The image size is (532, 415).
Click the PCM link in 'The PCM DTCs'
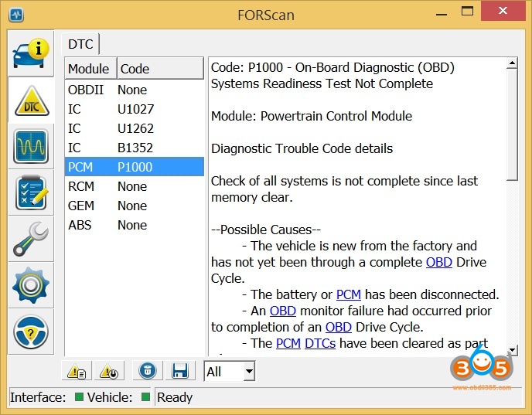(x=288, y=343)
